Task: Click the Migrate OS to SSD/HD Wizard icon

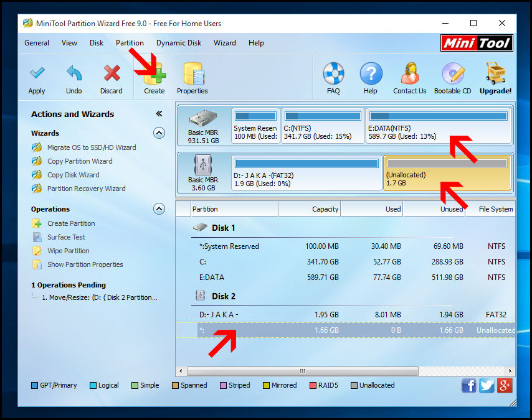Action: 37,147
